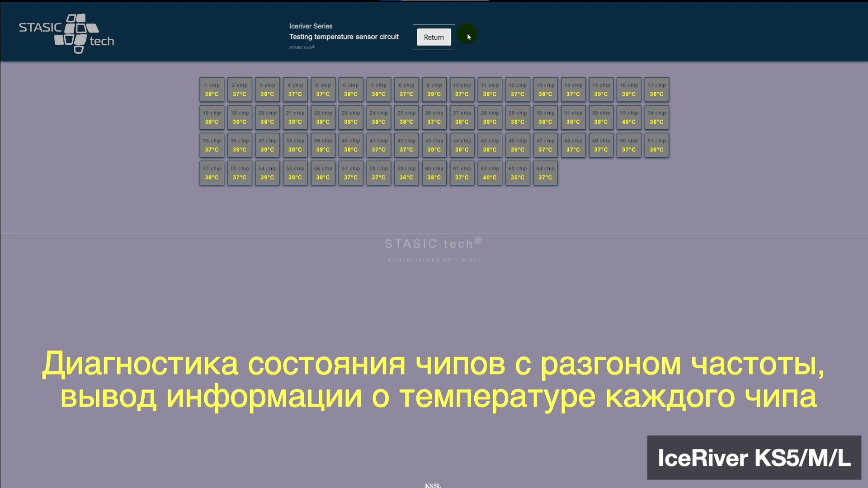The height and width of the screenshot is (488, 868).
Task: Click the 13 chip tile
Action: click(545, 89)
